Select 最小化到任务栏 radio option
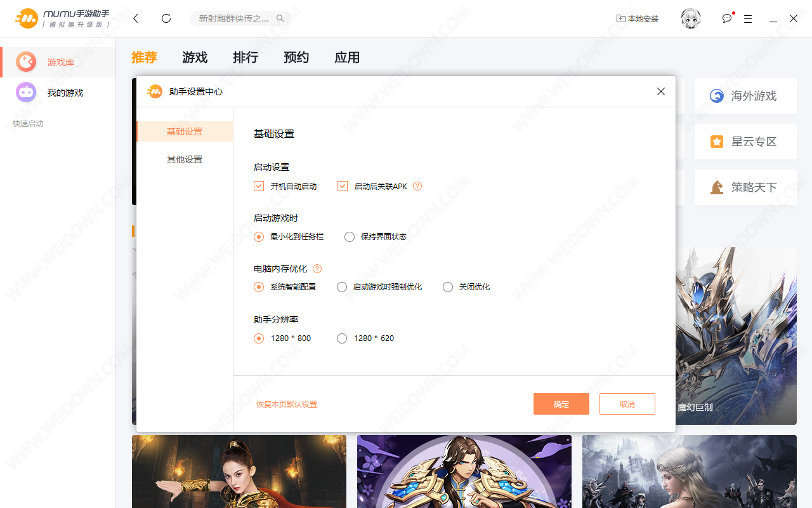This screenshot has height=508, width=812. (259, 237)
